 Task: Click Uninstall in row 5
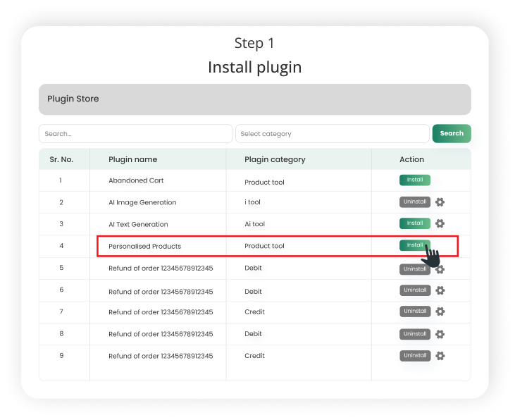tap(415, 269)
